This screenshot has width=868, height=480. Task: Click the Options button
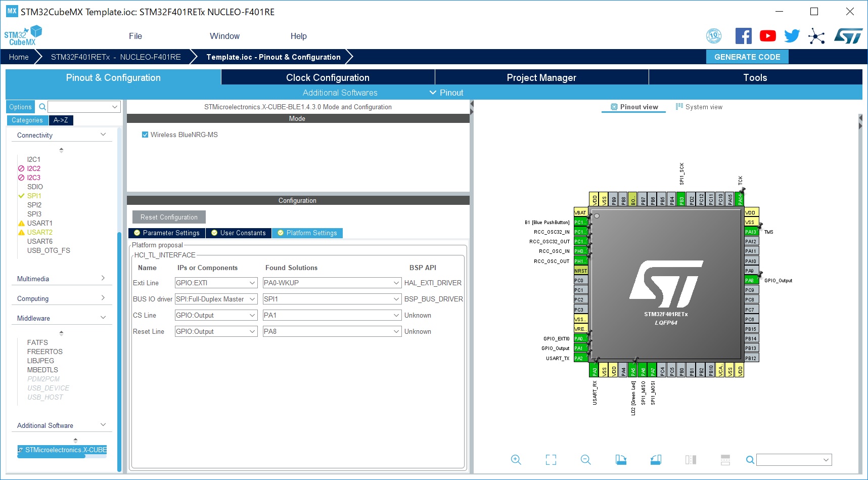click(20, 107)
